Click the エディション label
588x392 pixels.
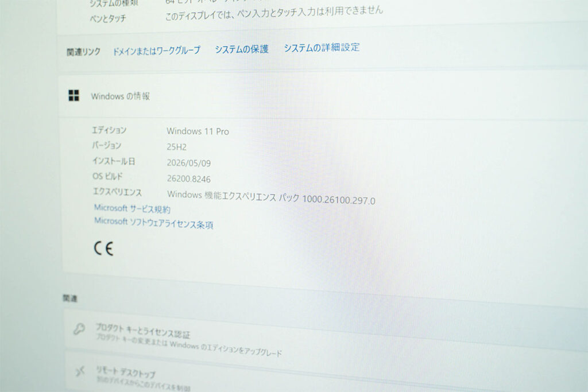click(x=109, y=130)
